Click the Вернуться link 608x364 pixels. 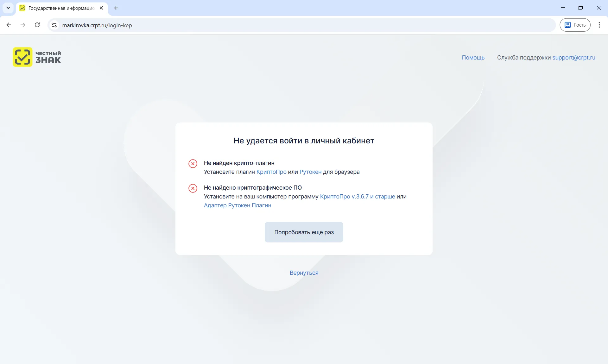pyautogui.click(x=304, y=273)
